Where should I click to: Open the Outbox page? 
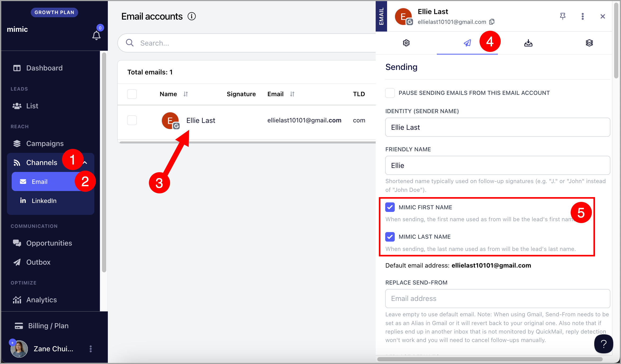[38, 262]
